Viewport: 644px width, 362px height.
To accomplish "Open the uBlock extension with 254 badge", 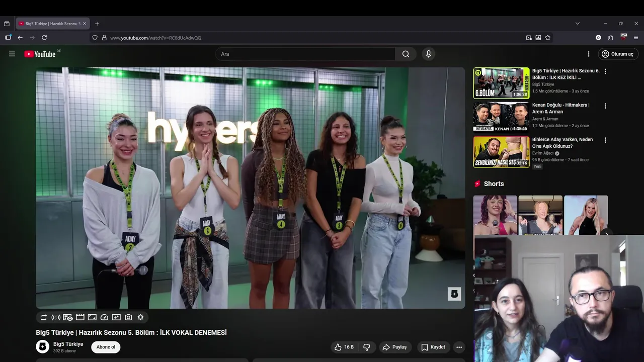I will 623,37.
